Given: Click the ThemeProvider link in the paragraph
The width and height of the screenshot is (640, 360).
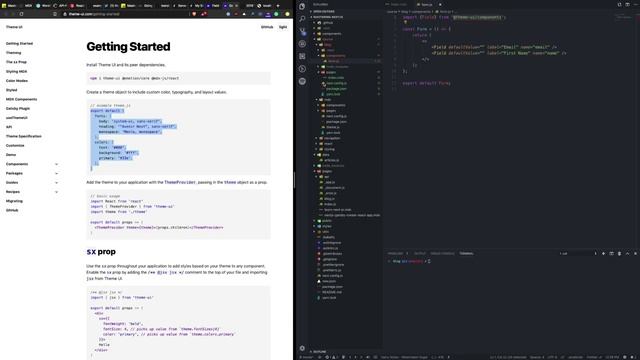Looking at the screenshot, I should point(180,182).
